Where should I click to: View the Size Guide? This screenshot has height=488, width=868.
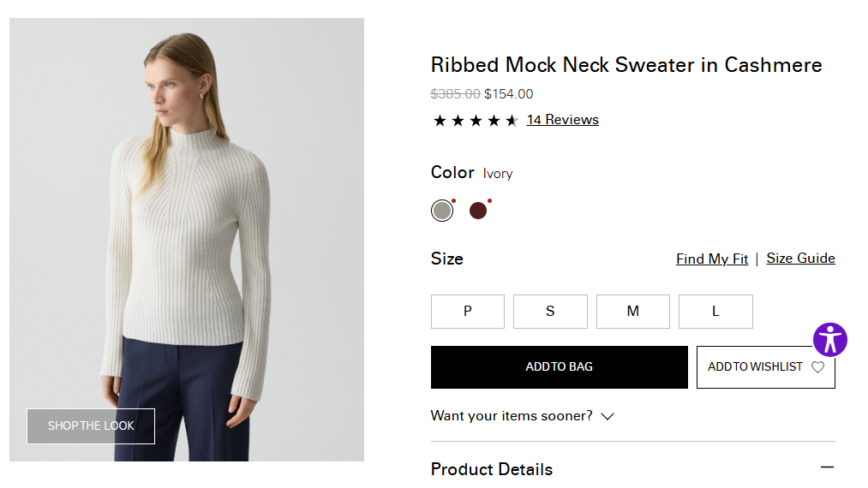[800, 259]
